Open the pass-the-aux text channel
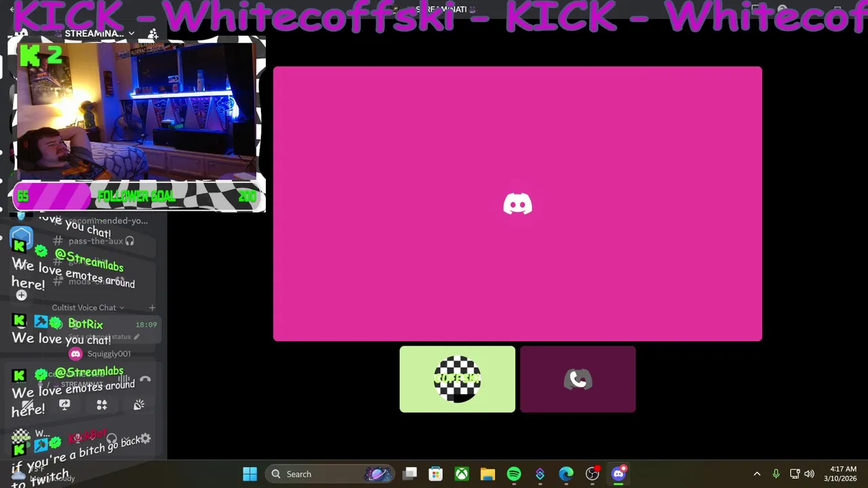The height and width of the screenshot is (488, 868). pyautogui.click(x=96, y=241)
